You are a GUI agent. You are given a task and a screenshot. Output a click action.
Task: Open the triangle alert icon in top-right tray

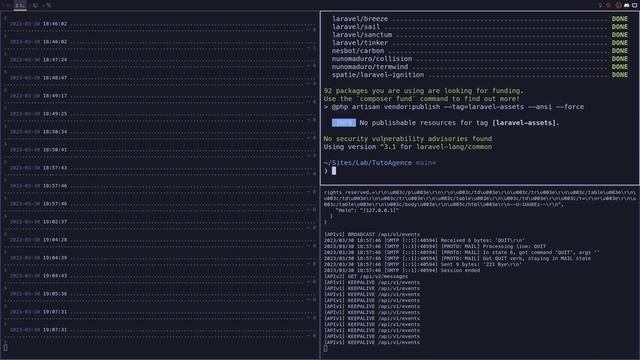tap(618, 5)
